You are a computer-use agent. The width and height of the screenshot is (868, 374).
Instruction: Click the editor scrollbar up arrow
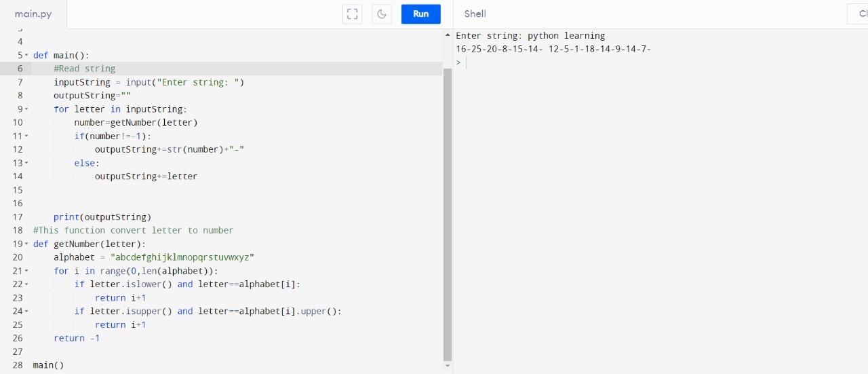[447, 35]
